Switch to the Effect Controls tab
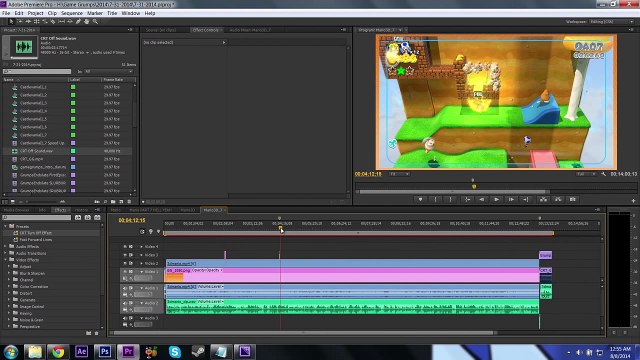Screen dimensions: 640x360 tap(206, 30)
